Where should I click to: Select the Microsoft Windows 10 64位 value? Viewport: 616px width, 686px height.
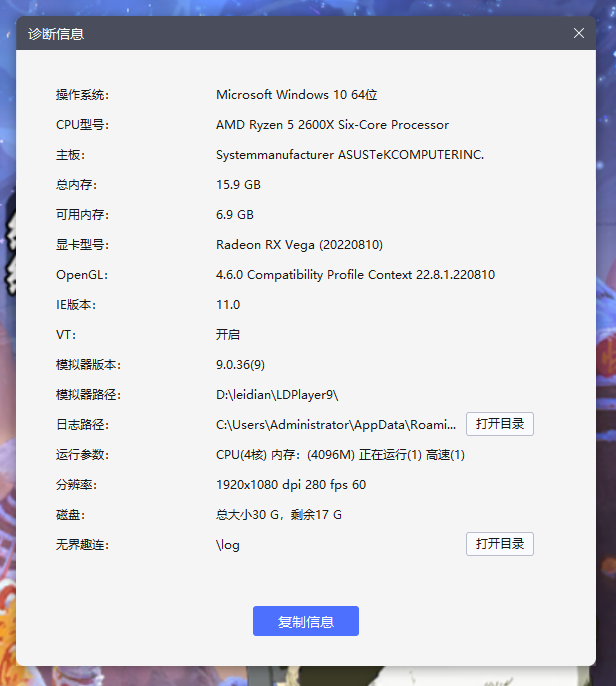tap(296, 95)
